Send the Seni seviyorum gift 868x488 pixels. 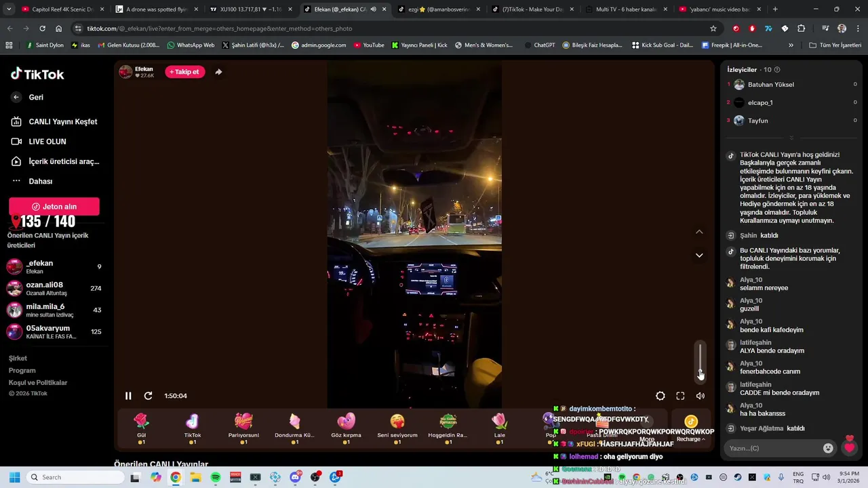click(x=397, y=428)
